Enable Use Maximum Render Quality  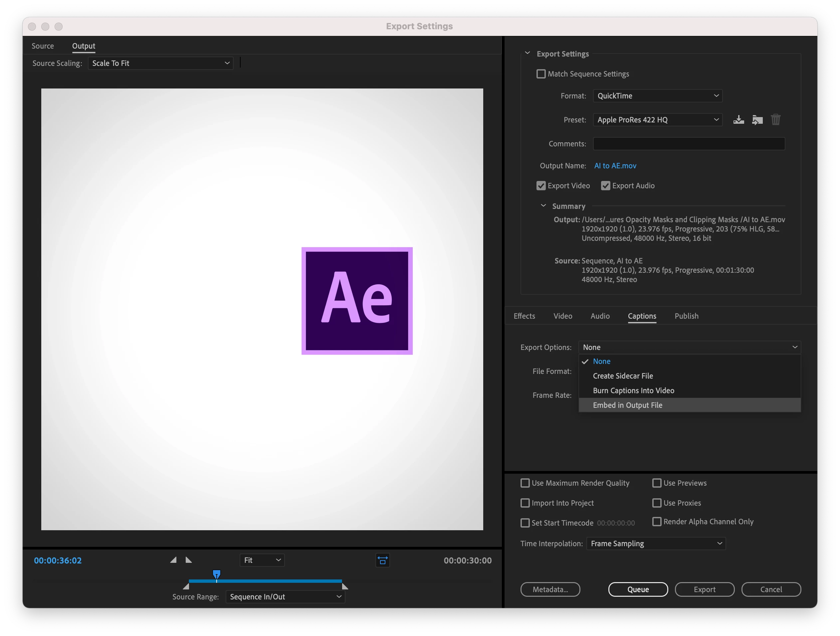coord(525,483)
